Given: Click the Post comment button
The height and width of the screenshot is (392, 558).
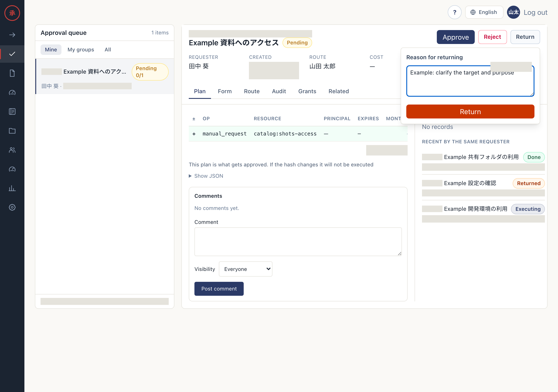Looking at the screenshot, I should click(219, 289).
